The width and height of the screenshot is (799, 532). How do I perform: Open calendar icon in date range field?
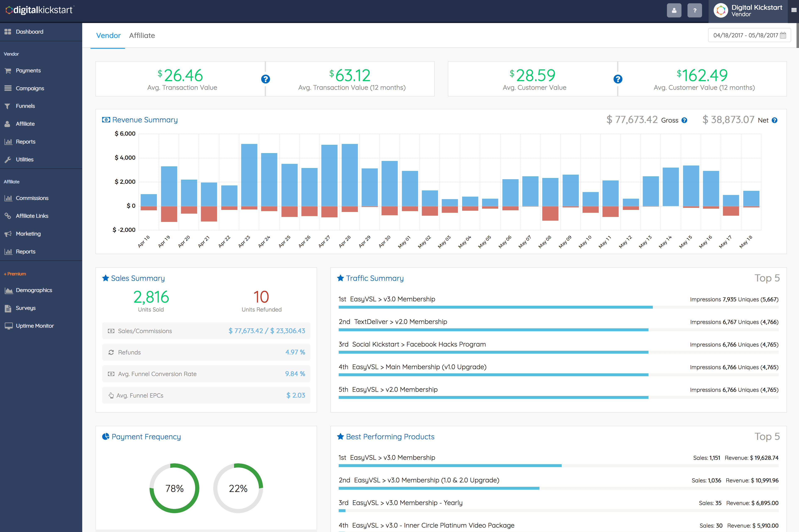coord(783,35)
